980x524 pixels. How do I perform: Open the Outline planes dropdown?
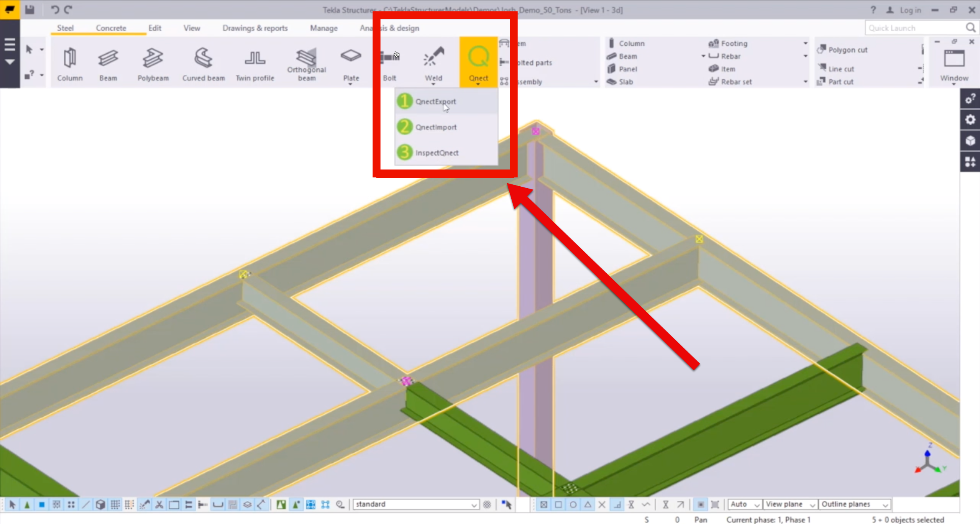pos(854,504)
